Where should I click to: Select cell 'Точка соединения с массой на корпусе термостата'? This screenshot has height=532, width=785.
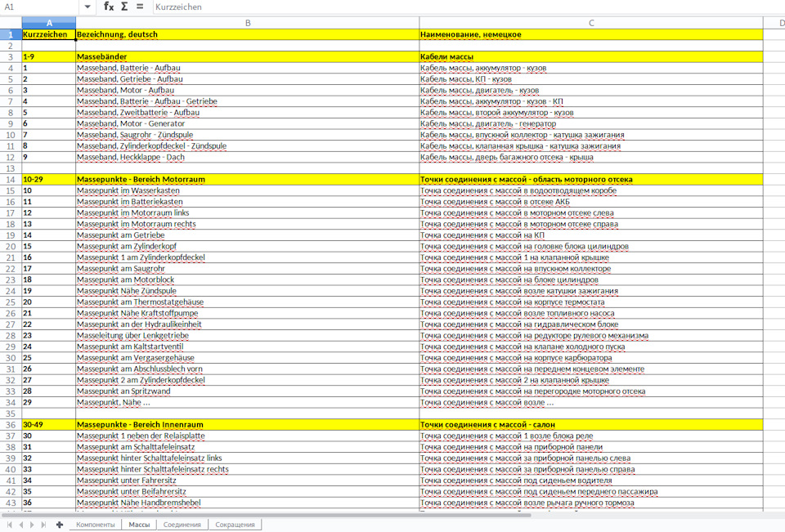591,302
